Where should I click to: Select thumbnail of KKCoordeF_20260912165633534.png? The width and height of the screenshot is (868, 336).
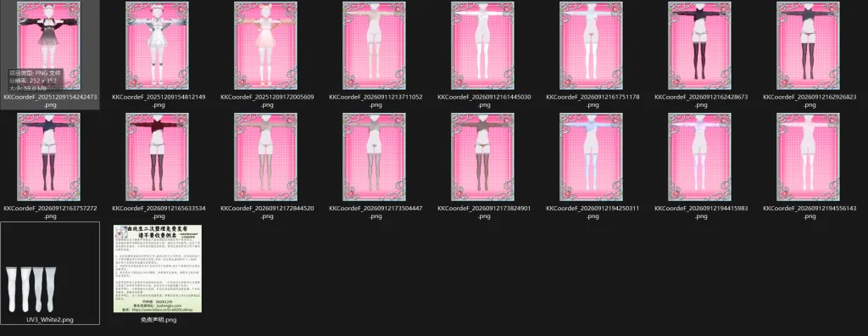click(x=157, y=157)
